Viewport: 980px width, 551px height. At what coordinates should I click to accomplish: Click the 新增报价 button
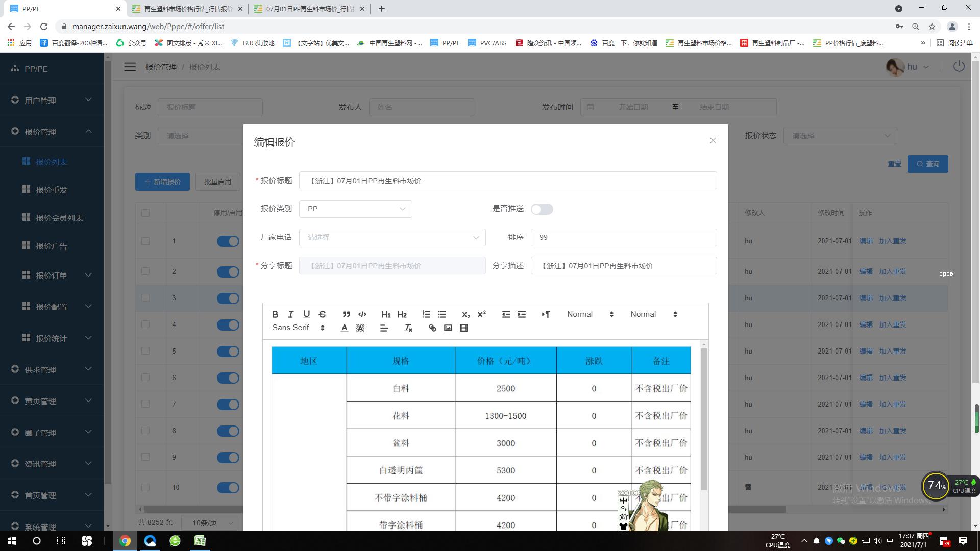click(162, 182)
